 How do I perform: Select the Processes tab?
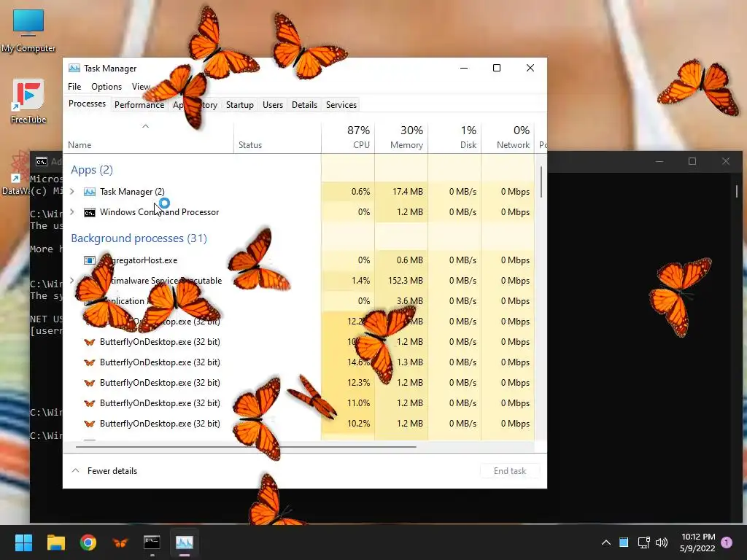(88, 104)
